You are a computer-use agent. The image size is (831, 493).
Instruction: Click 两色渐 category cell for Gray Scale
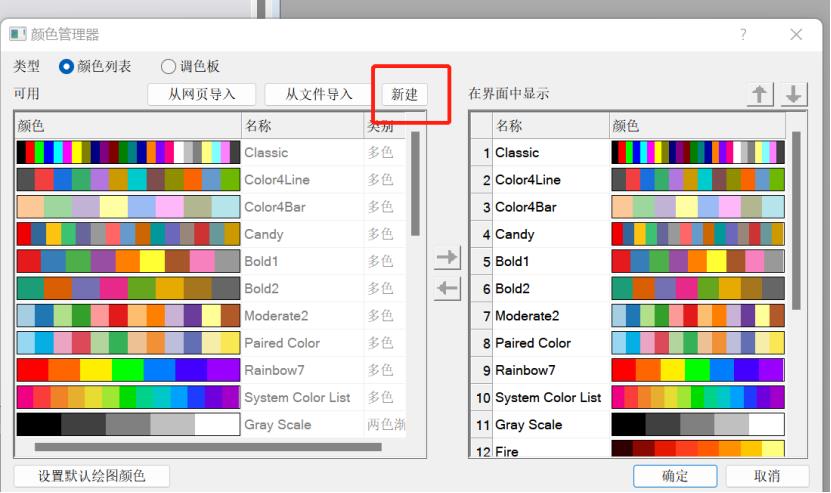[386, 425]
